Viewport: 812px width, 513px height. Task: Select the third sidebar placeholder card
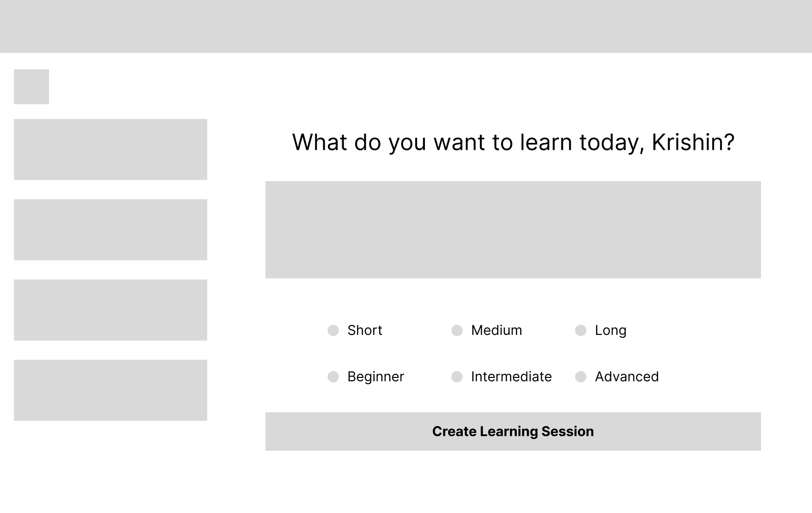tap(111, 310)
